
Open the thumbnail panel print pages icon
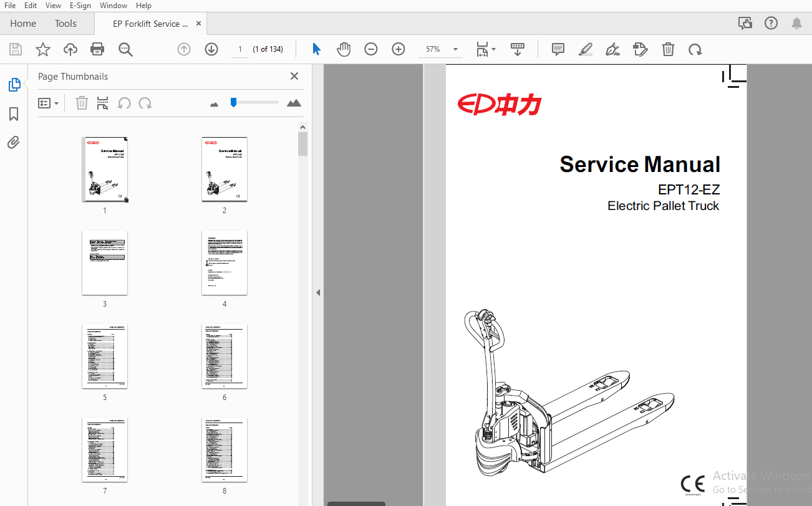click(103, 103)
